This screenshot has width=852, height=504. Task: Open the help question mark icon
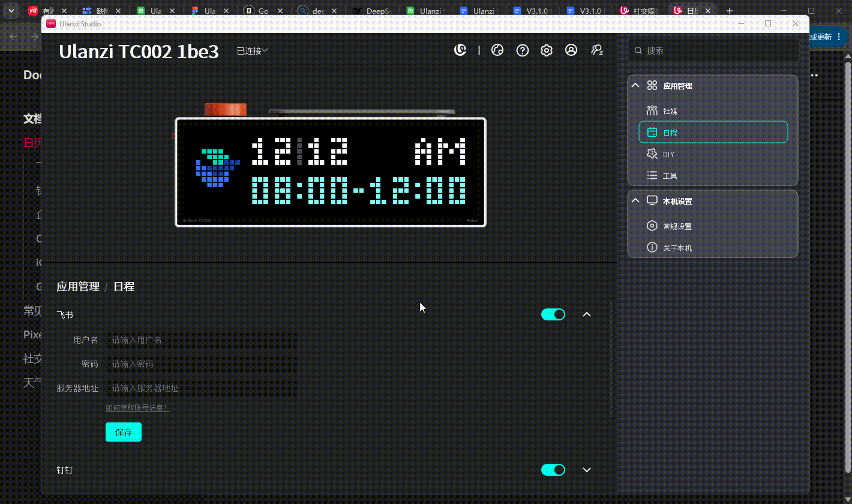click(x=523, y=50)
